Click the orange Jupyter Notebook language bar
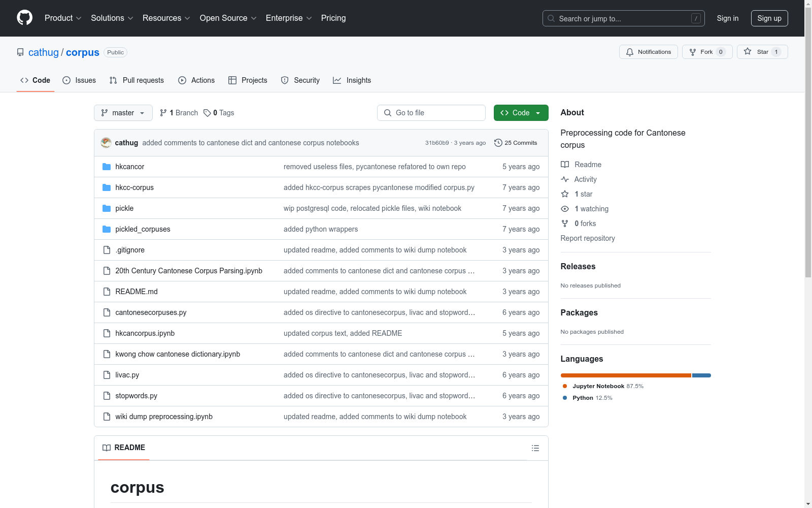This screenshot has width=812, height=508. coord(626,375)
